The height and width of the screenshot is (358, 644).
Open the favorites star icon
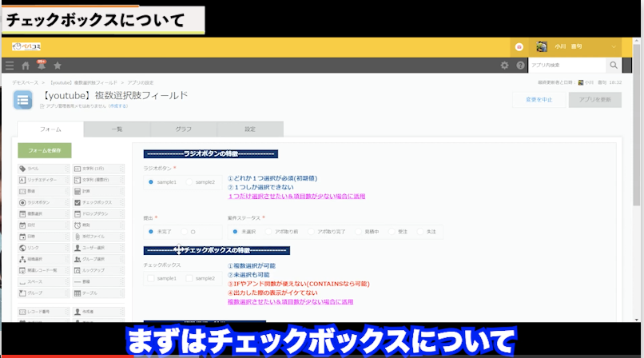point(57,66)
